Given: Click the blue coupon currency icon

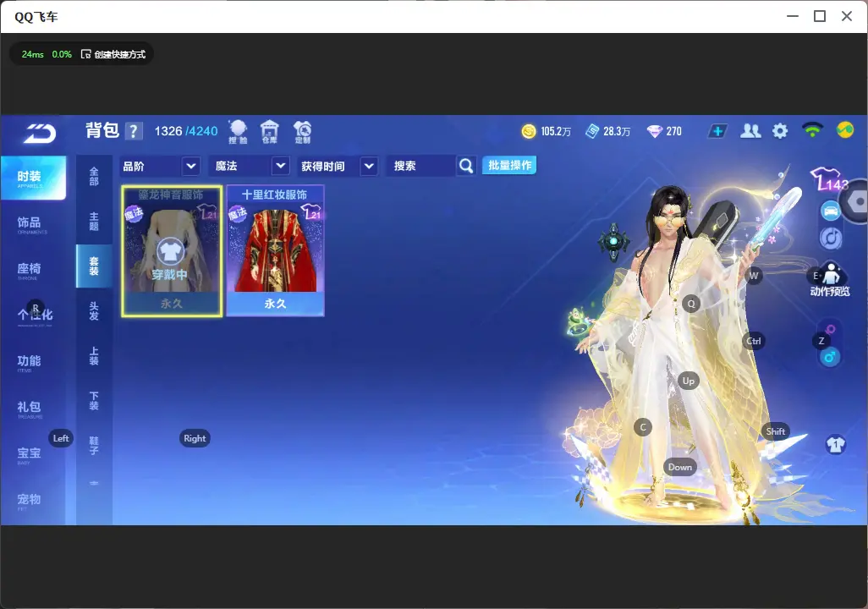Looking at the screenshot, I should point(592,131).
